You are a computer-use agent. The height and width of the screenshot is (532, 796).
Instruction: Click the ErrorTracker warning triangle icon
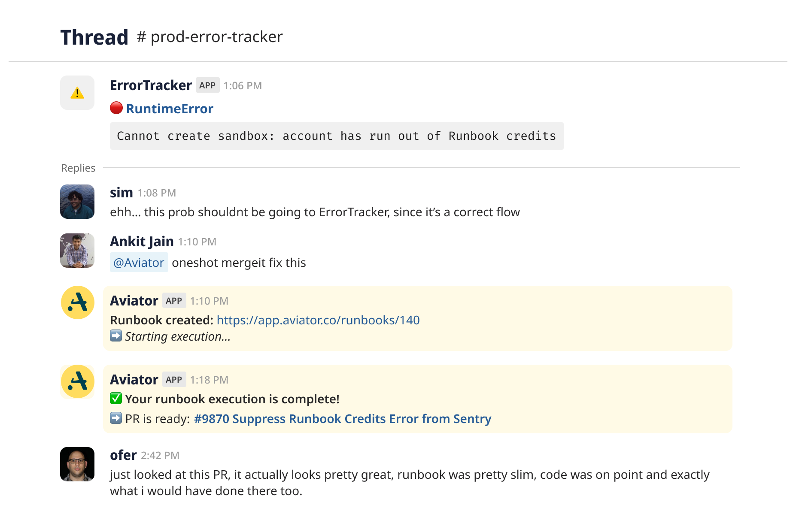tap(77, 92)
